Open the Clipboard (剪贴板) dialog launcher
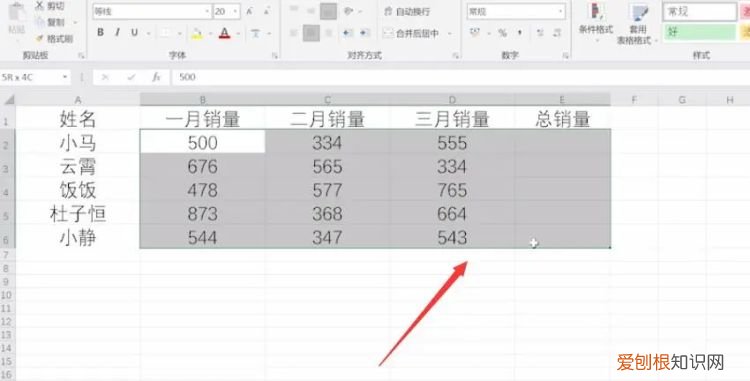The image size is (750, 381). pyautogui.click(x=81, y=56)
